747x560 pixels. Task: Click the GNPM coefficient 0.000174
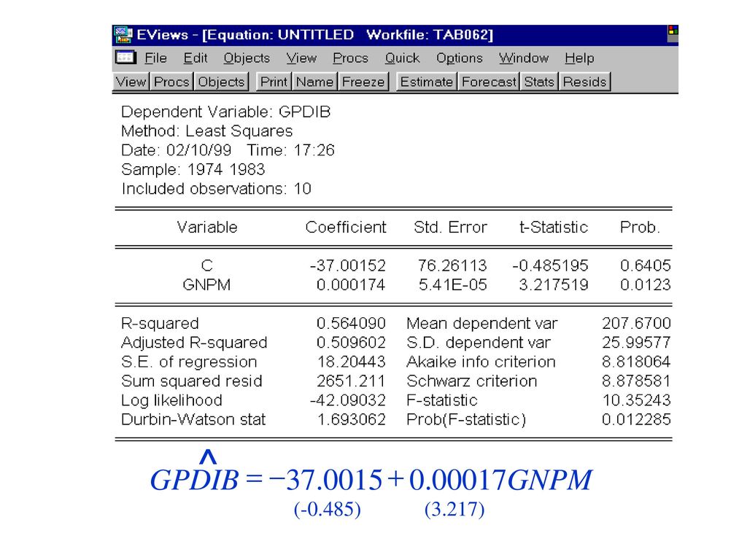click(351, 285)
